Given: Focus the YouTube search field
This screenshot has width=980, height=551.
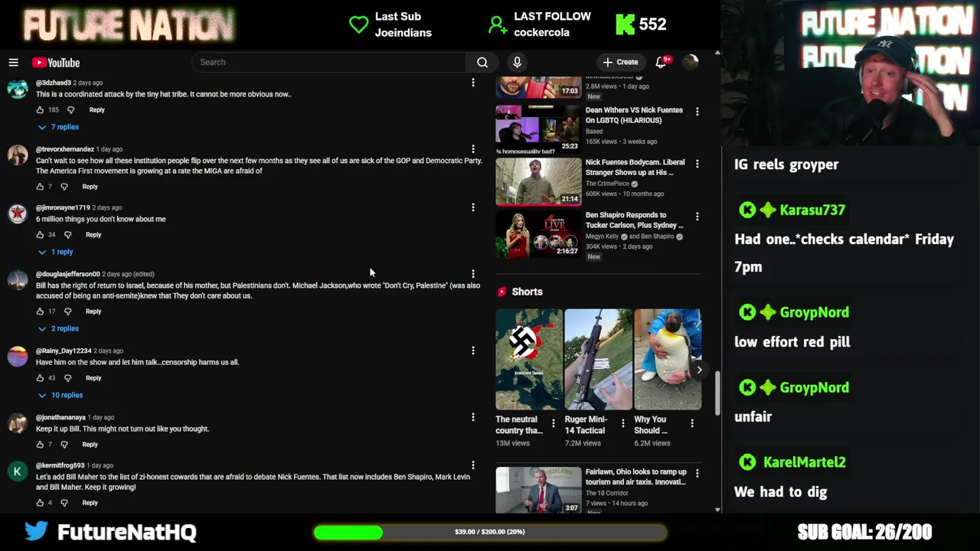Looking at the screenshot, I should click(x=329, y=62).
